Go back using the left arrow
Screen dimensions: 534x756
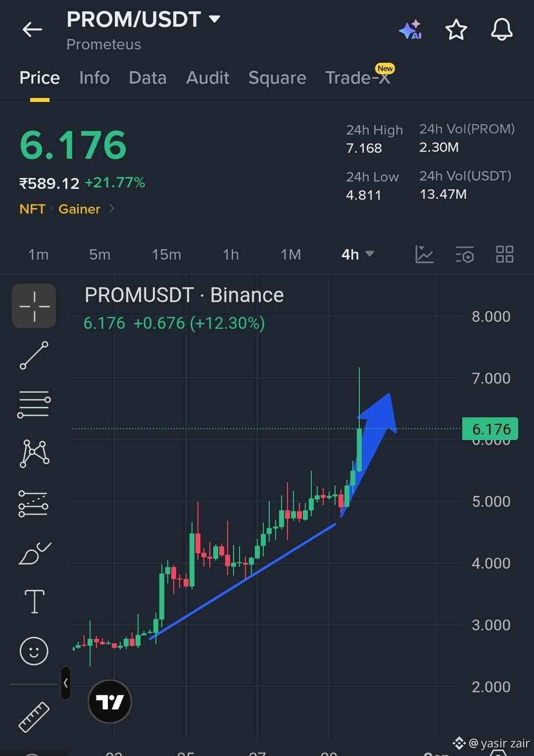[32, 30]
